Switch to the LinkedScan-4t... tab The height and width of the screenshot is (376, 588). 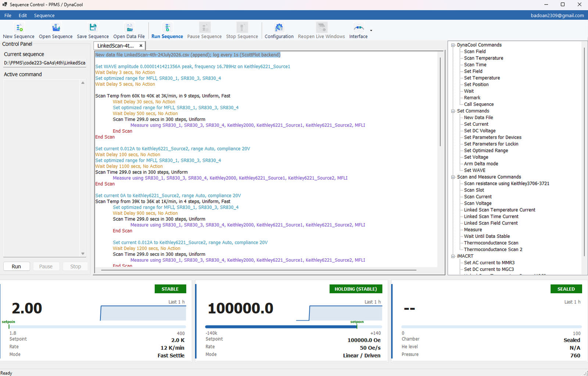pyautogui.click(x=115, y=46)
